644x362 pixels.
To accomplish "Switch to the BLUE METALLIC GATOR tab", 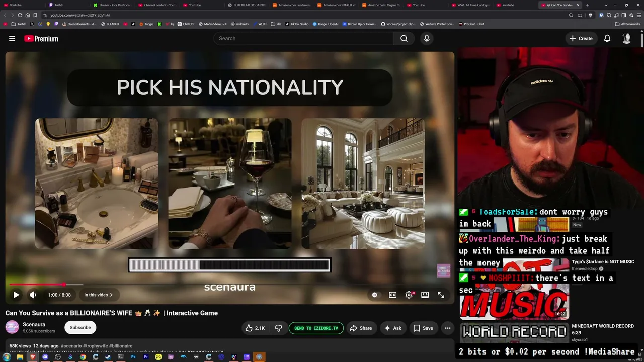I will point(246,5).
